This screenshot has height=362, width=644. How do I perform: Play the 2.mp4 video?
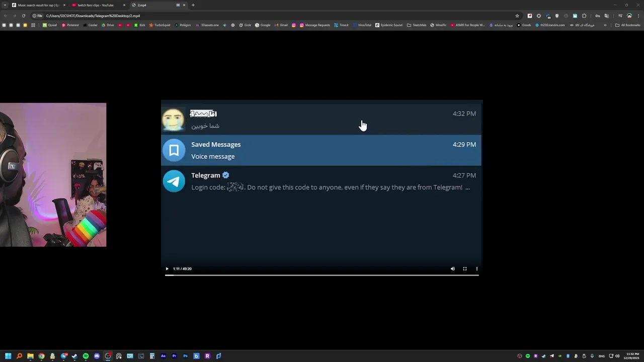click(x=167, y=268)
